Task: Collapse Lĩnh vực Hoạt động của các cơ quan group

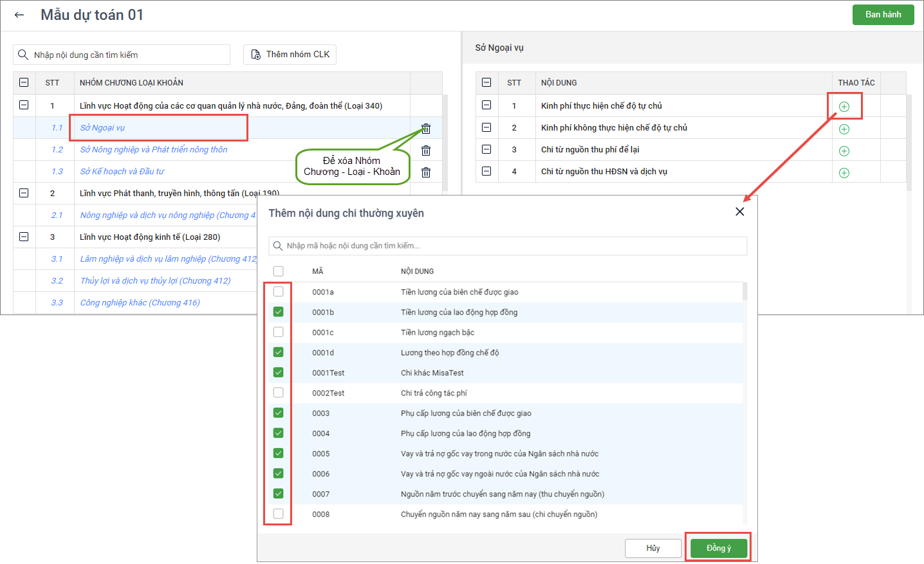Action: (24, 105)
